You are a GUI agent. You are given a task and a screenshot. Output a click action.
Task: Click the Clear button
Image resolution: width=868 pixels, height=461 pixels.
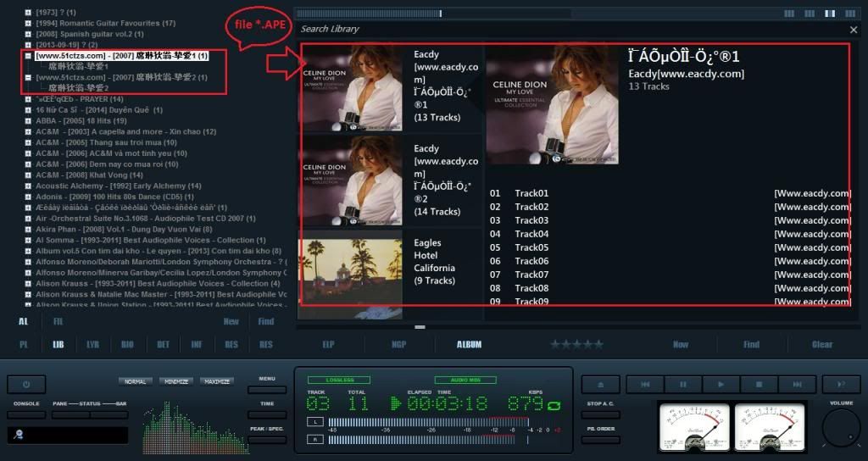(822, 344)
